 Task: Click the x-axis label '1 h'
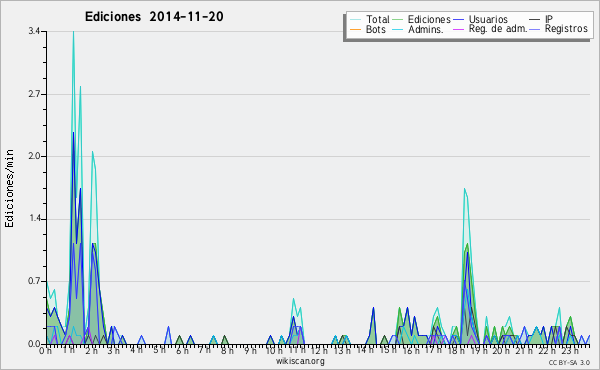tap(68, 350)
